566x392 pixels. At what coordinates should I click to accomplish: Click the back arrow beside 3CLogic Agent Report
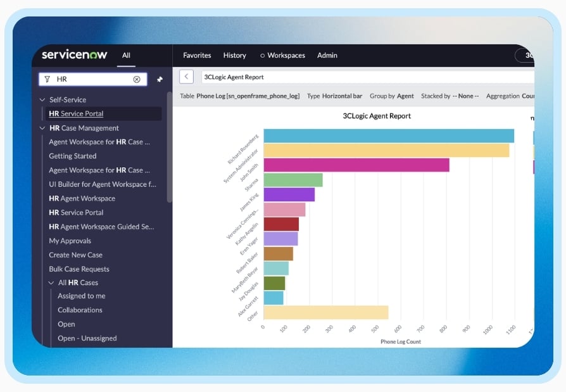(186, 75)
